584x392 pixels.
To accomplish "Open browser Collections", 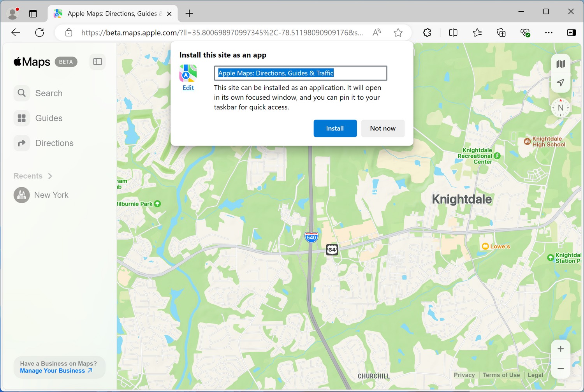I will pos(501,33).
